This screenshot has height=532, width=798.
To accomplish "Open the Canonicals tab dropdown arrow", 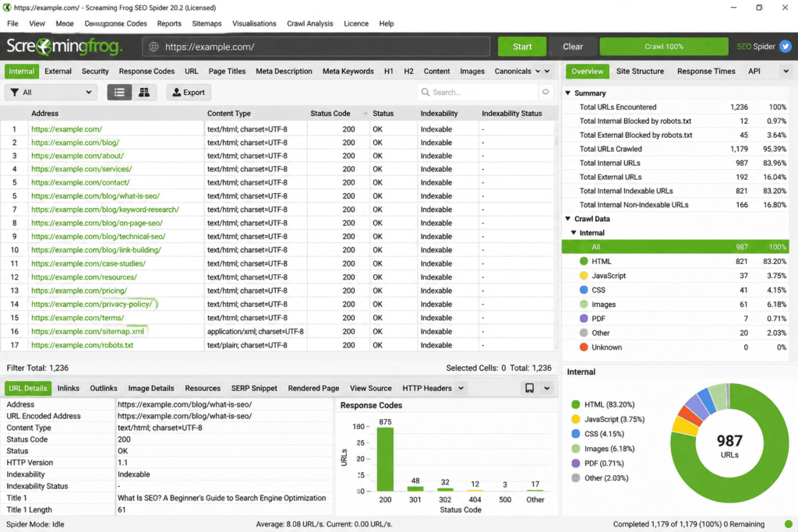I will (538, 71).
